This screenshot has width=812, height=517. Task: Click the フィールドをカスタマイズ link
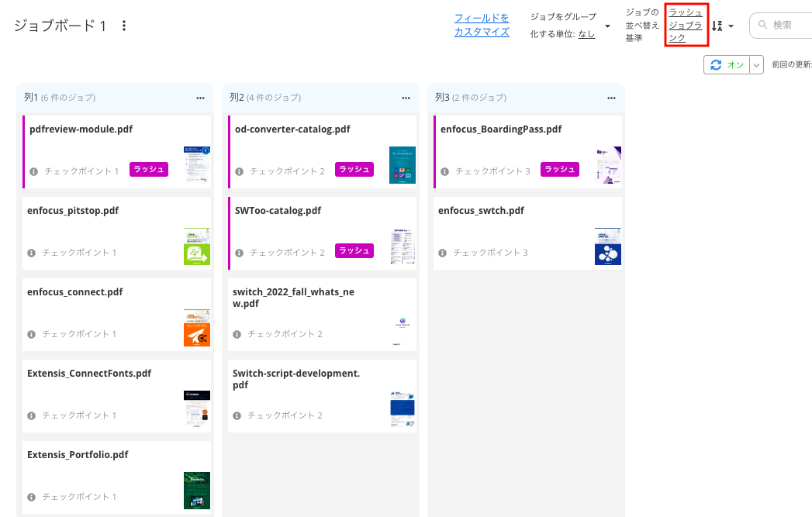tap(482, 25)
